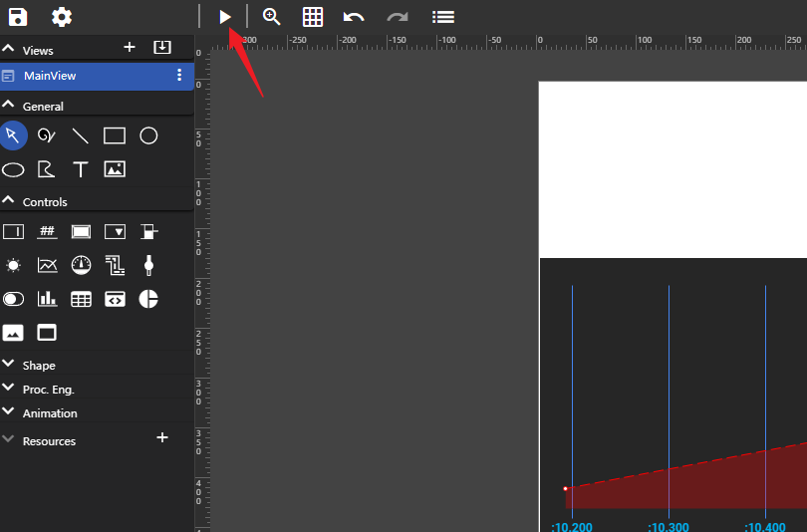The image size is (807, 532).
Task: Open the settings gear in the top toolbar
Action: 62,17
